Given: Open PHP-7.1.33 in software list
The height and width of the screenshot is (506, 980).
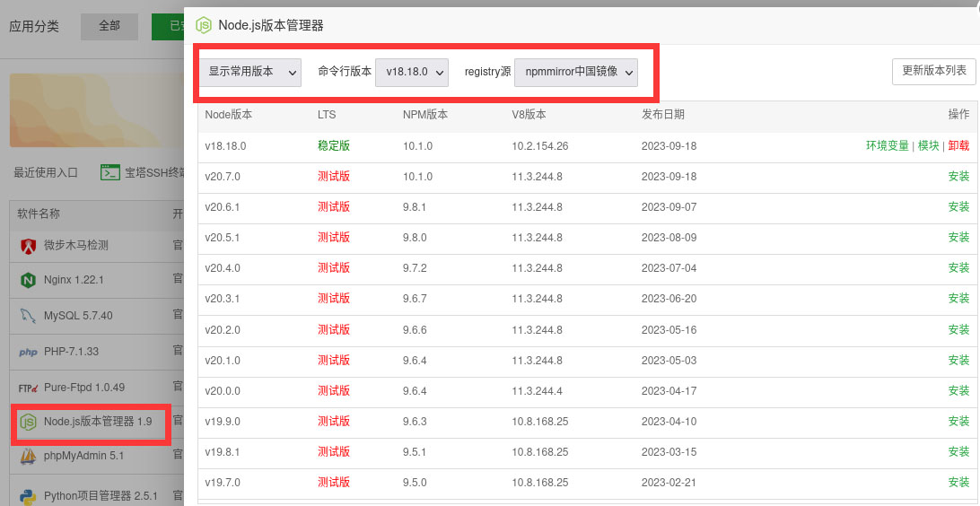Looking at the screenshot, I should [71, 352].
